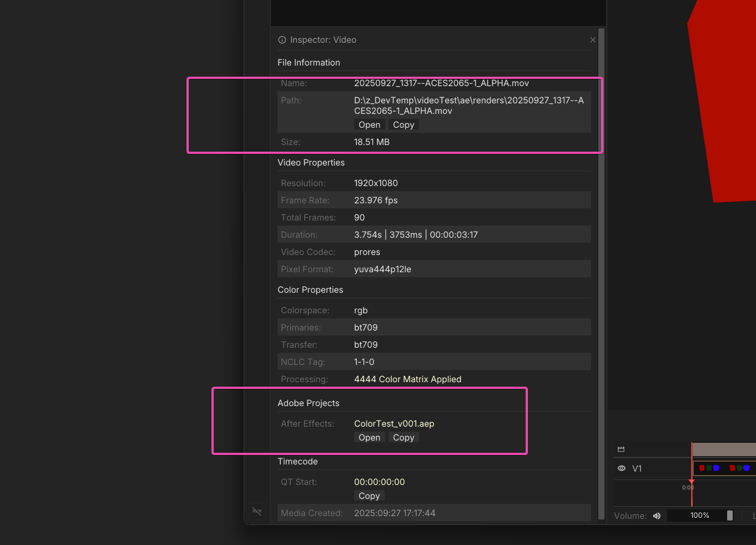Click the crossed-out HDR icon
The height and width of the screenshot is (545, 756).
coord(256,511)
